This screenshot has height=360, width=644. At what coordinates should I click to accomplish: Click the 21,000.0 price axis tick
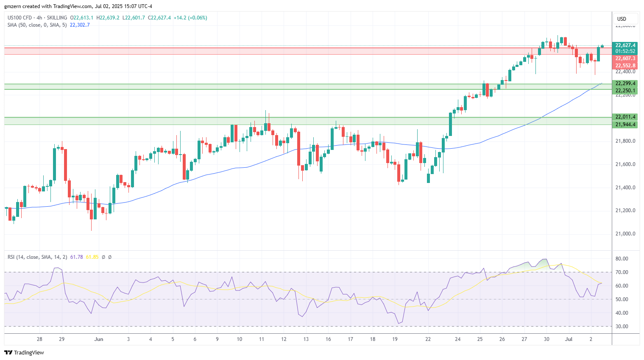(625, 234)
